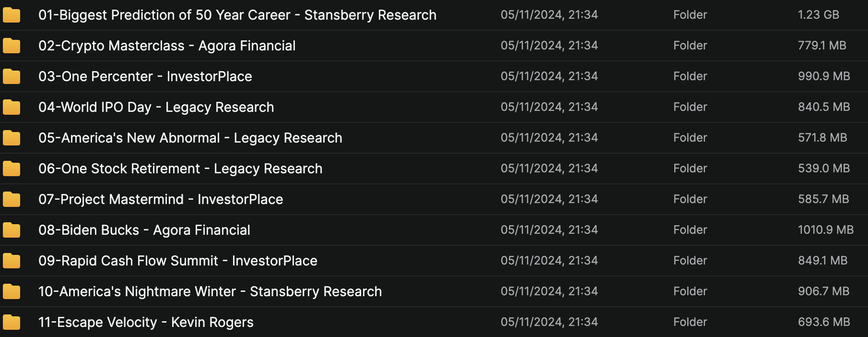Click the One Percenter folder icon

click(x=12, y=77)
